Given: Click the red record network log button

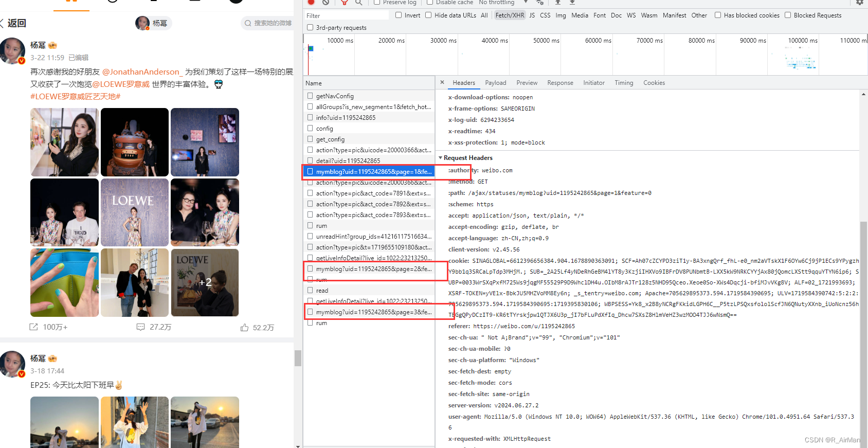Looking at the screenshot, I should tap(311, 2).
